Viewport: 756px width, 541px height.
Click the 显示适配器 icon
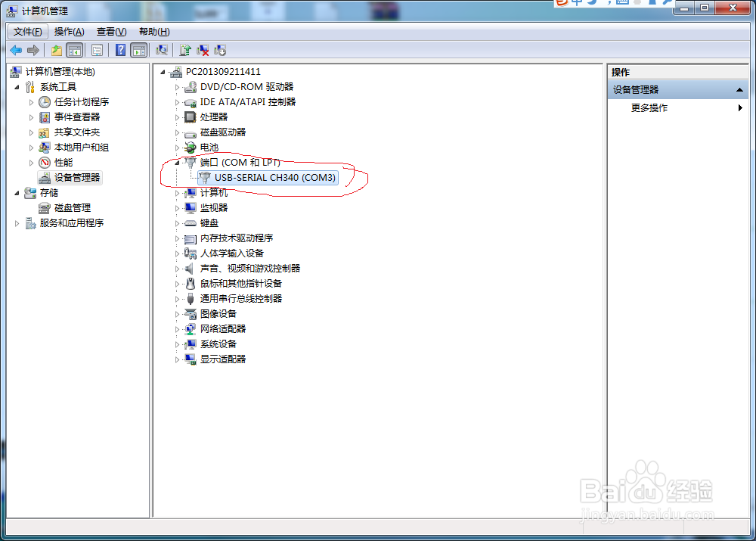click(x=191, y=359)
